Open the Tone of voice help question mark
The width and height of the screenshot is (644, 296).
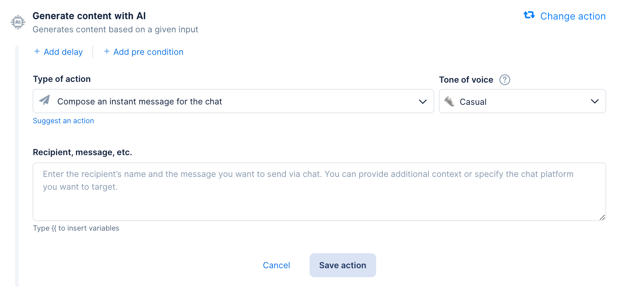click(x=504, y=80)
